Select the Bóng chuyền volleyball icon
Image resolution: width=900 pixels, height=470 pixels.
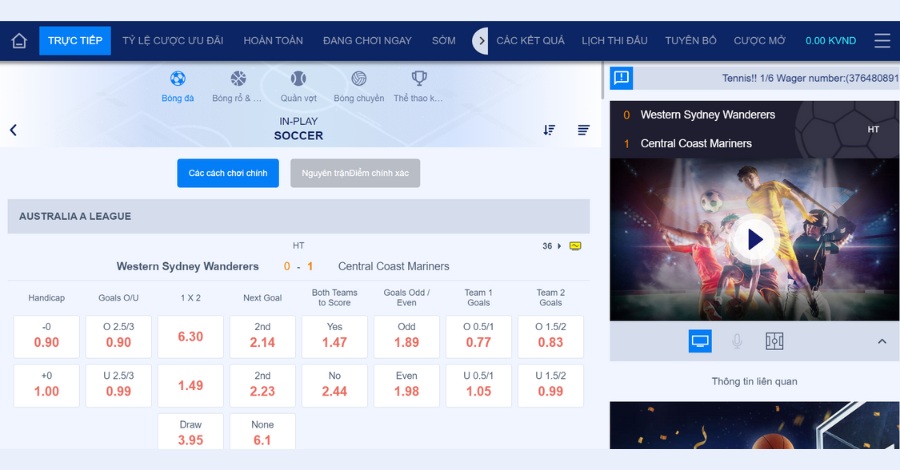[x=359, y=79]
